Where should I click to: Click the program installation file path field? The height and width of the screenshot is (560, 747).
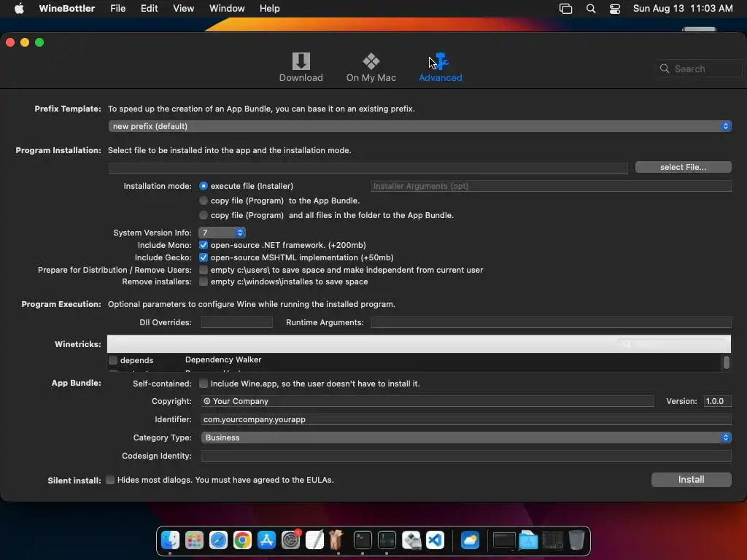click(x=368, y=168)
